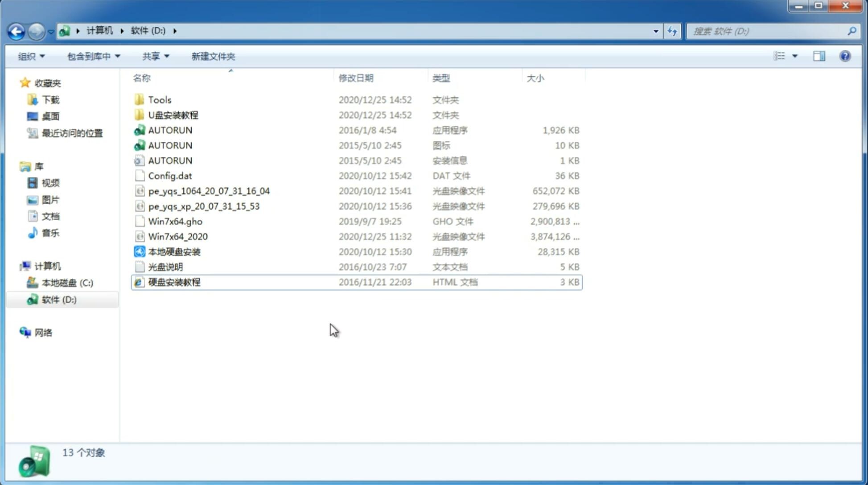The width and height of the screenshot is (868, 485).
Task: Open Win7x64.gho backup file
Action: (x=175, y=221)
